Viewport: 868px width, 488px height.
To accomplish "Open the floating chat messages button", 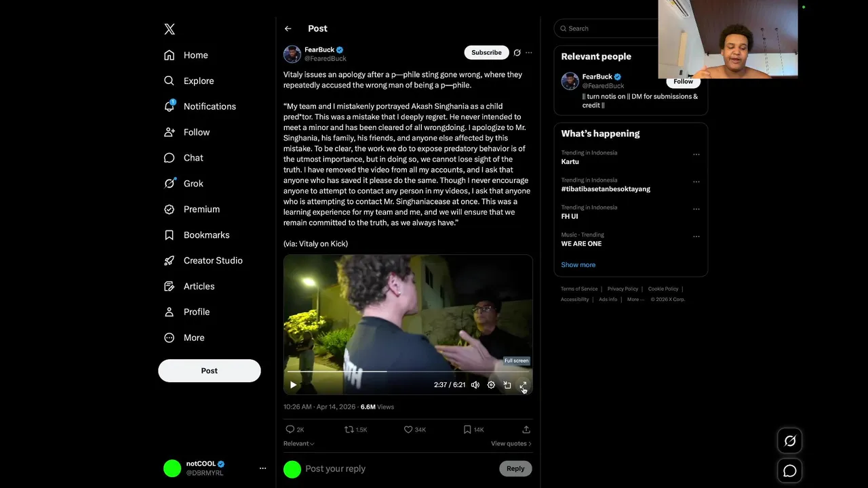I will pyautogui.click(x=790, y=471).
